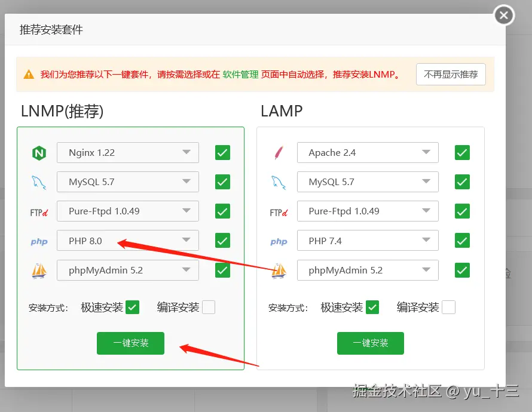Open the LNMP Pure-Ftpd 1.0.49 dropdown
The height and width of the screenshot is (412, 532).
coord(128,211)
